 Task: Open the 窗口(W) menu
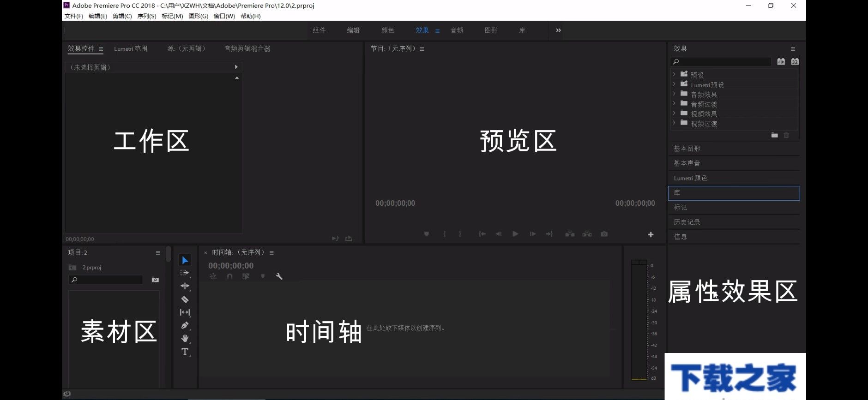click(224, 16)
